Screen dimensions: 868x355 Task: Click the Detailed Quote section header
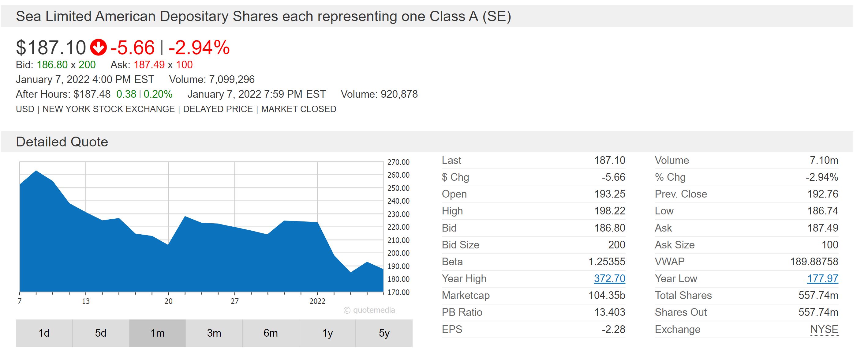pyautogui.click(x=62, y=142)
